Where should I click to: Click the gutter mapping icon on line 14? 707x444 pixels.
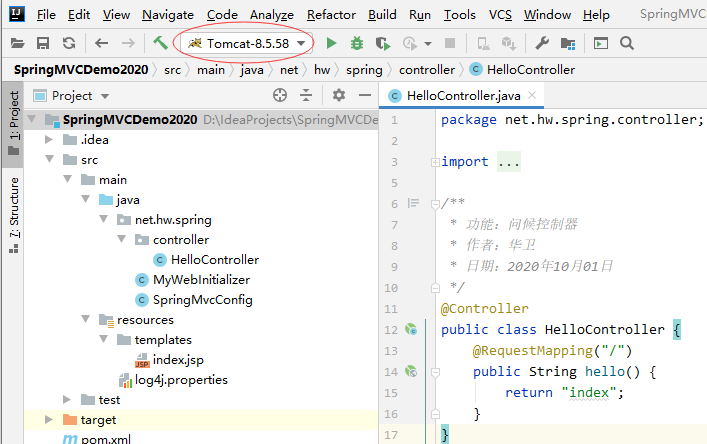point(411,371)
